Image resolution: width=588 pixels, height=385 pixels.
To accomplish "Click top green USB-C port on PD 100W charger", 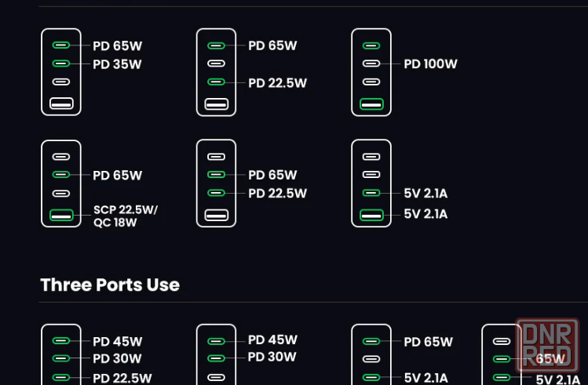I will 371,45.
